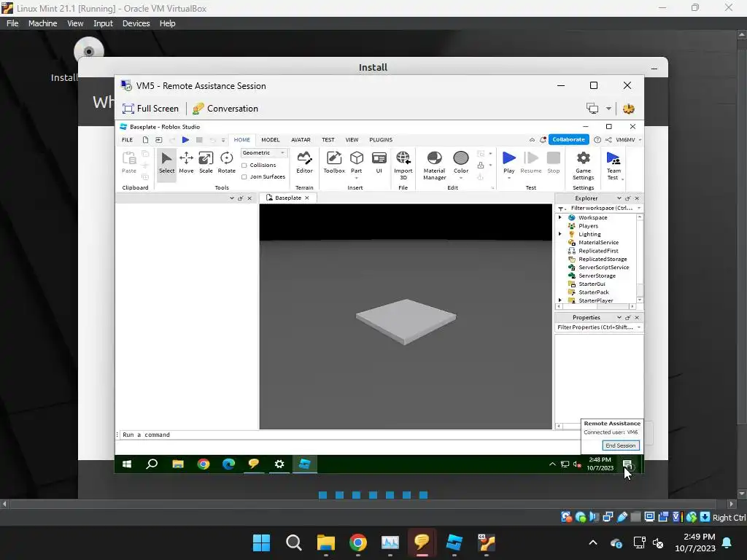Click the Stop test button
This screenshot has width=747, height=560.
click(554, 163)
